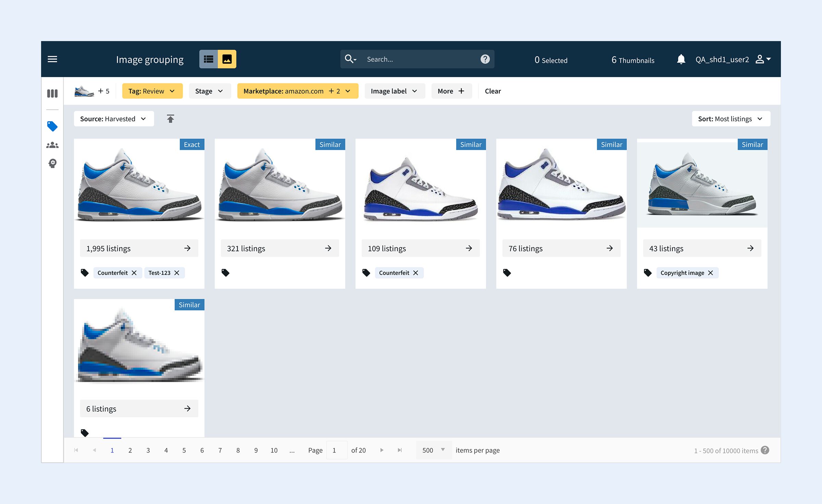The height and width of the screenshot is (504, 822).
Task: Click the more pages ellipsis
Action: pyautogui.click(x=292, y=451)
